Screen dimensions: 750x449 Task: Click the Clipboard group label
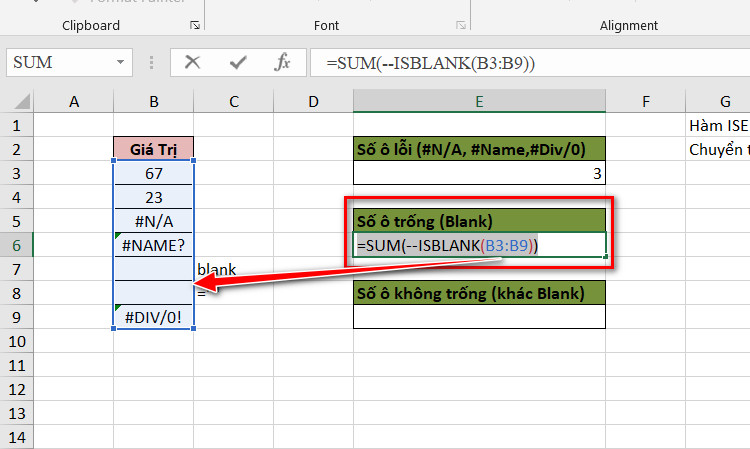pos(91,25)
